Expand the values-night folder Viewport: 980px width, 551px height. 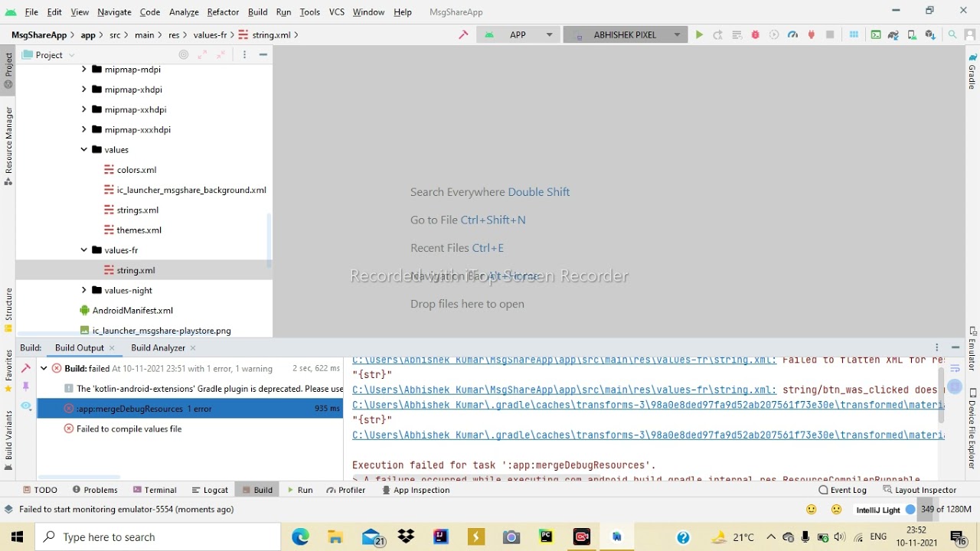click(x=83, y=290)
